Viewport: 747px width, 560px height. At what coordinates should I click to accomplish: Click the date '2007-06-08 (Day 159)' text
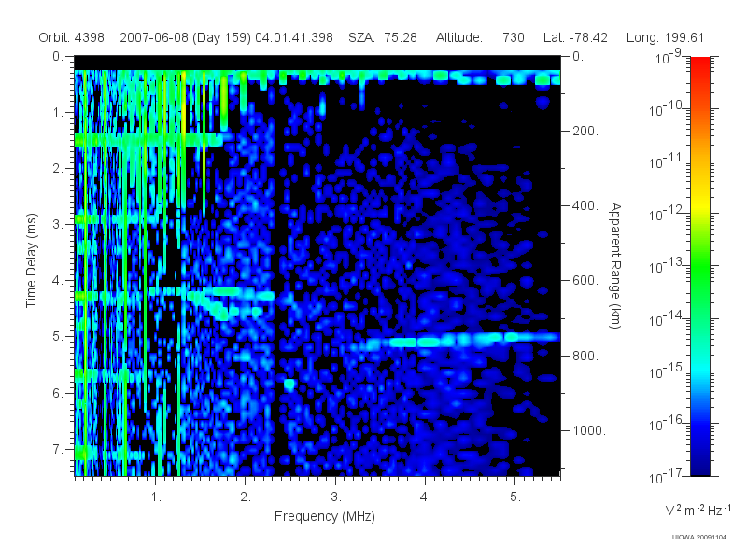click(x=185, y=37)
